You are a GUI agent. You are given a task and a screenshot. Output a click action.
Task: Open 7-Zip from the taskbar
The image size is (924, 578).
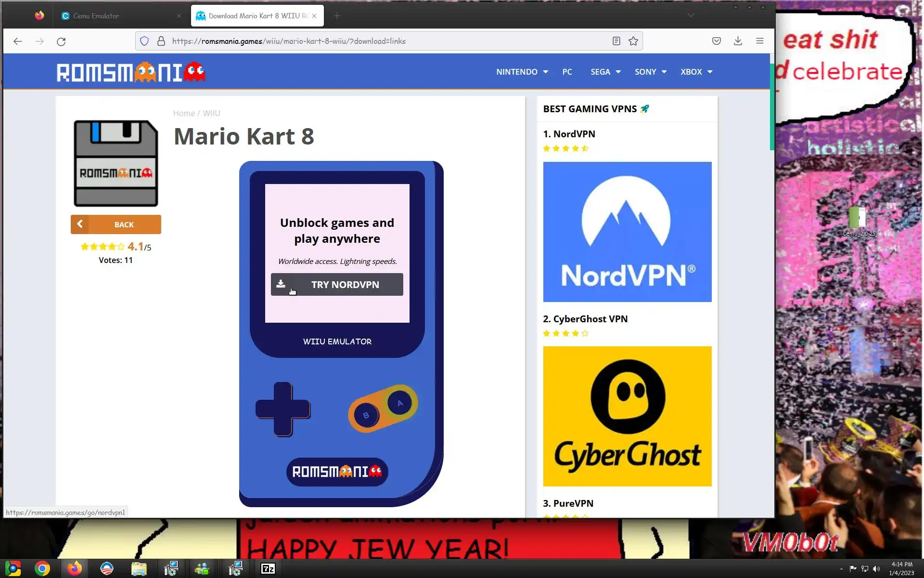tap(268, 569)
